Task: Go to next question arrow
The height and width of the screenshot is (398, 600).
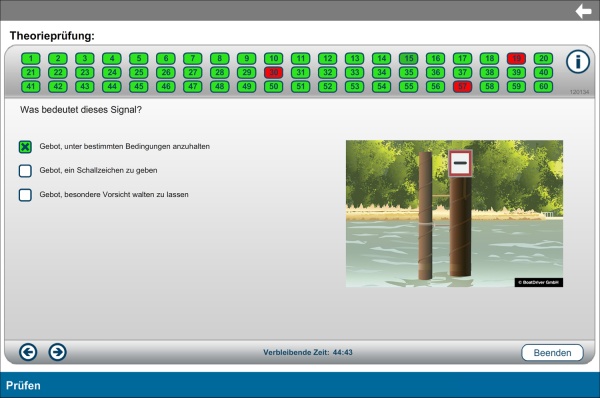Action: [x=57, y=352]
